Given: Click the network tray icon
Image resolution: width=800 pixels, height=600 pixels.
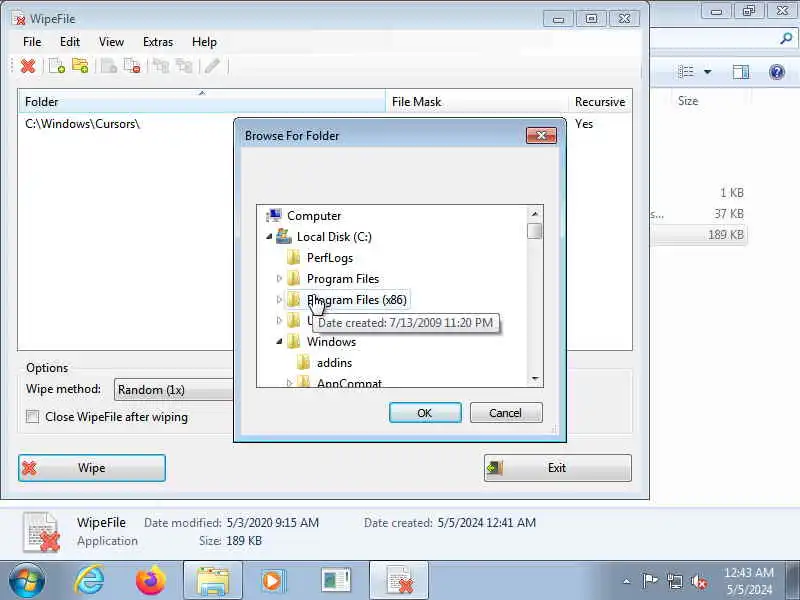Looking at the screenshot, I should coord(674,581).
